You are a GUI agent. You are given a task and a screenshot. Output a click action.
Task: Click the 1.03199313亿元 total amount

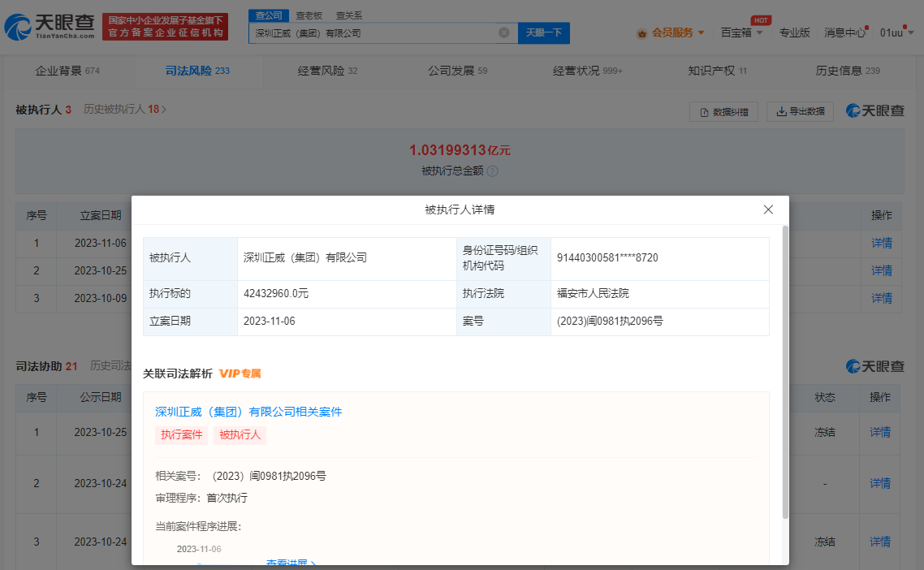click(460, 150)
